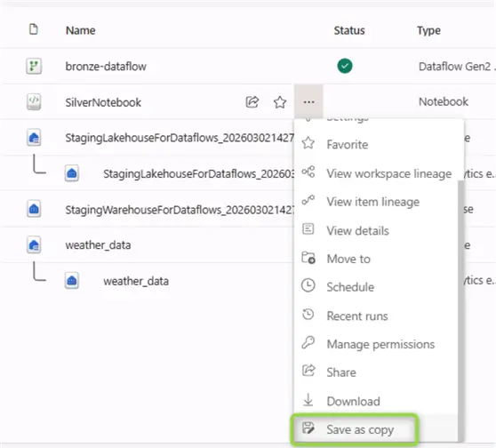The image size is (496, 448).
Task: Choose Schedule in the context menu
Action: pos(376,287)
